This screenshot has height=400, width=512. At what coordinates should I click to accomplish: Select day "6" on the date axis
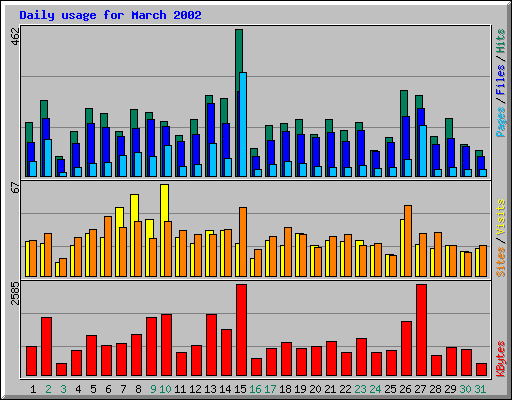(108, 389)
